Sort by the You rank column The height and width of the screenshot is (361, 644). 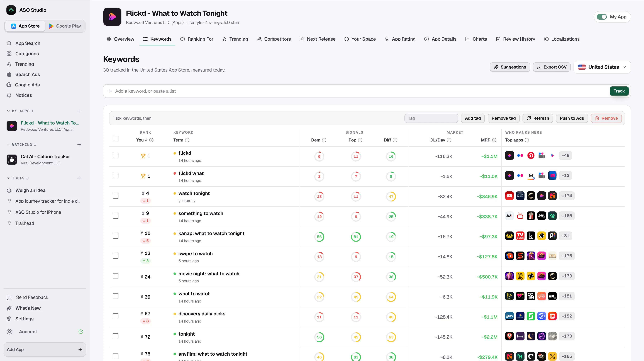142,140
